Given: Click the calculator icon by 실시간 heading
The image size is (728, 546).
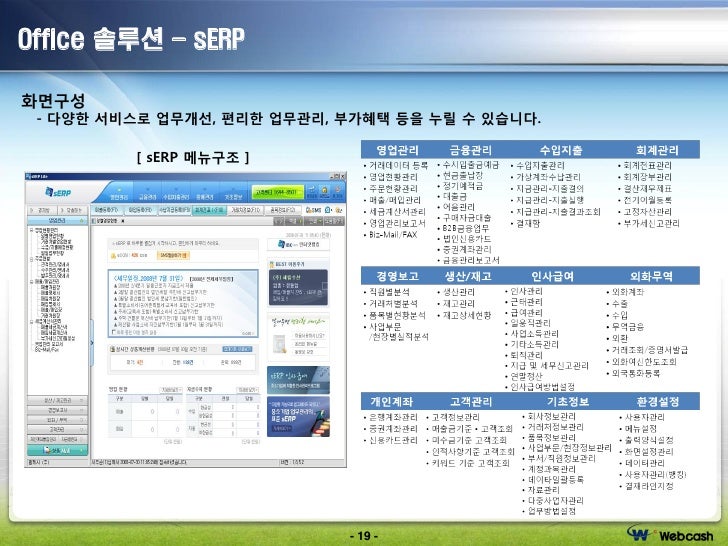Looking at the screenshot, I should click(112, 349).
